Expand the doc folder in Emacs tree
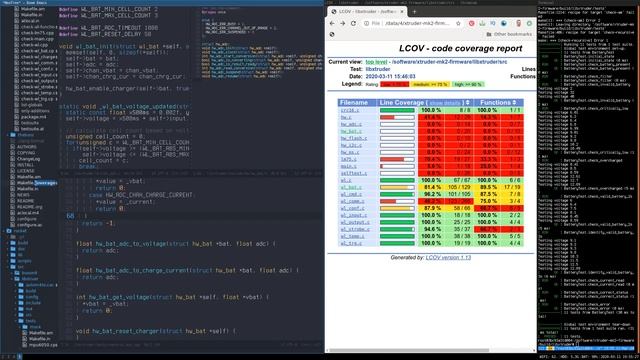The height and width of the screenshot is (360, 640). (x=18, y=249)
